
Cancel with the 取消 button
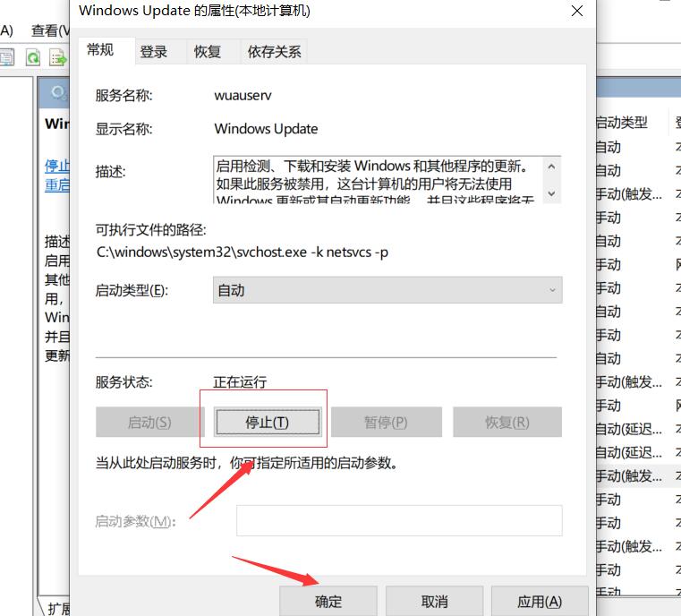434,602
